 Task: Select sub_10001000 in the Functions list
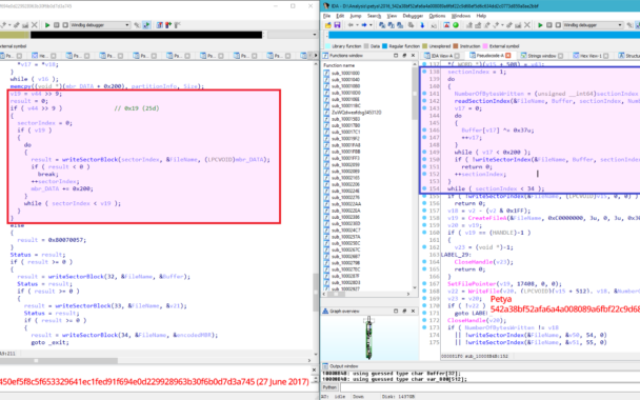click(x=345, y=73)
